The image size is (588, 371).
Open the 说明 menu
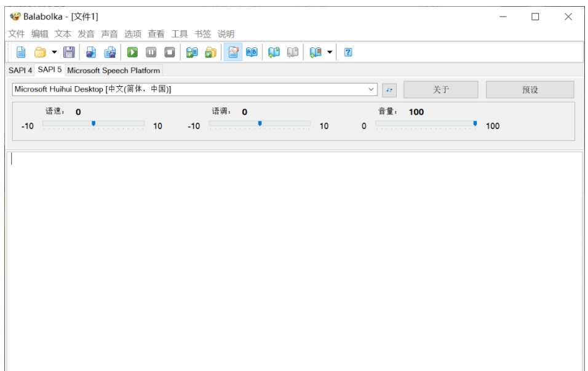click(x=226, y=34)
